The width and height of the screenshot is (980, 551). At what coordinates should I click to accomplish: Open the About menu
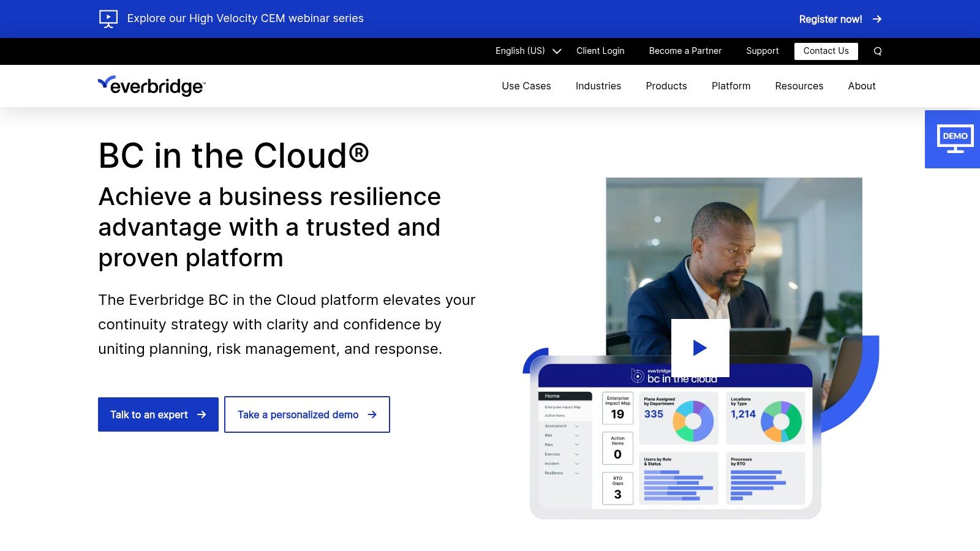861,86
